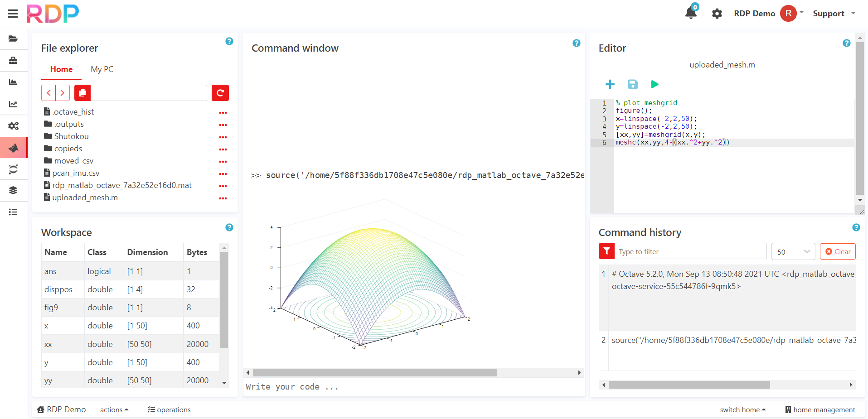Open the settings gear icon

click(x=717, y=14)
